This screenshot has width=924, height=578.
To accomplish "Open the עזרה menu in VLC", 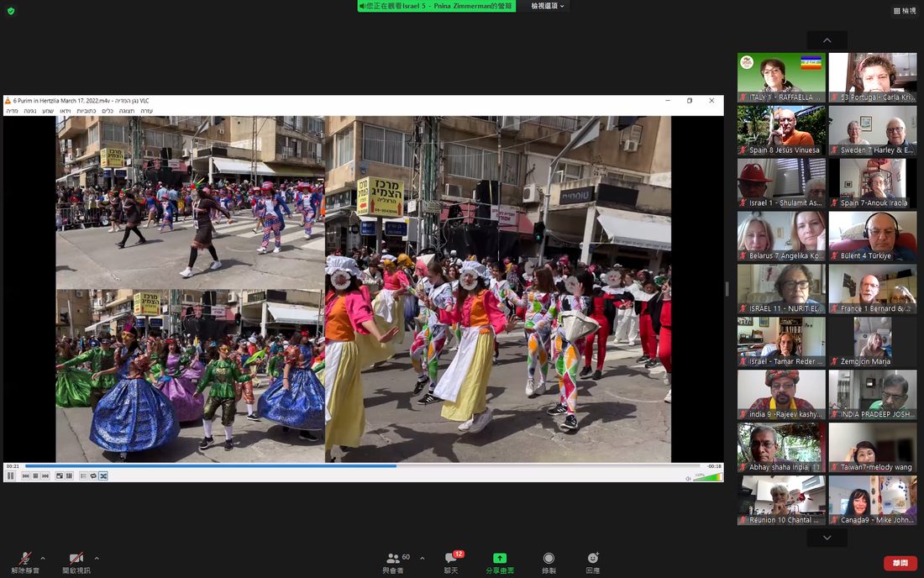I will [147, 111].
